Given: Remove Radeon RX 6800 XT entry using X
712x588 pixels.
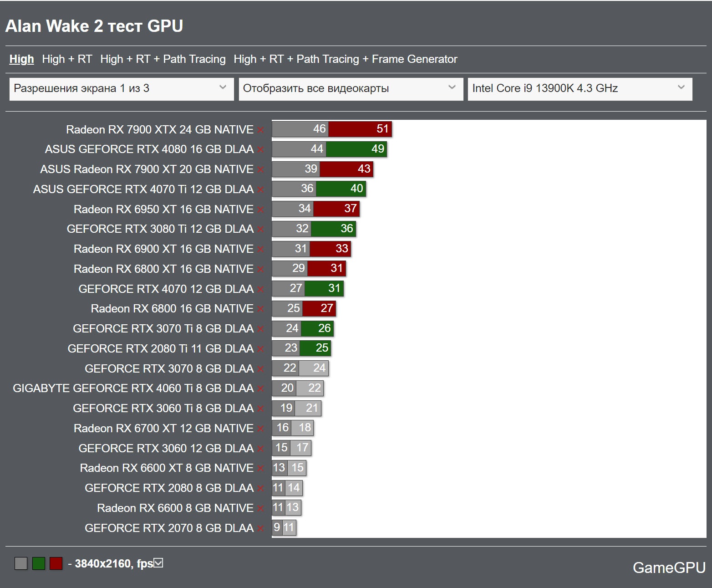Looking at the screenshot, I should click(261, 270).
